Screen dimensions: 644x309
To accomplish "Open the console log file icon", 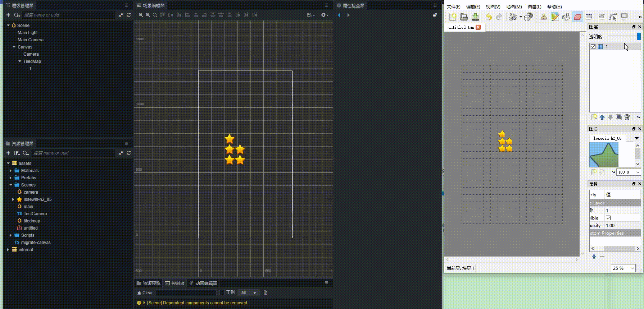I will [266, 292].
